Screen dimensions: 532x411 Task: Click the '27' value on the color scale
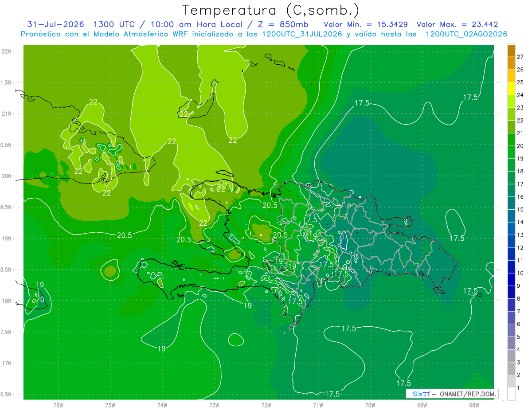520,57
